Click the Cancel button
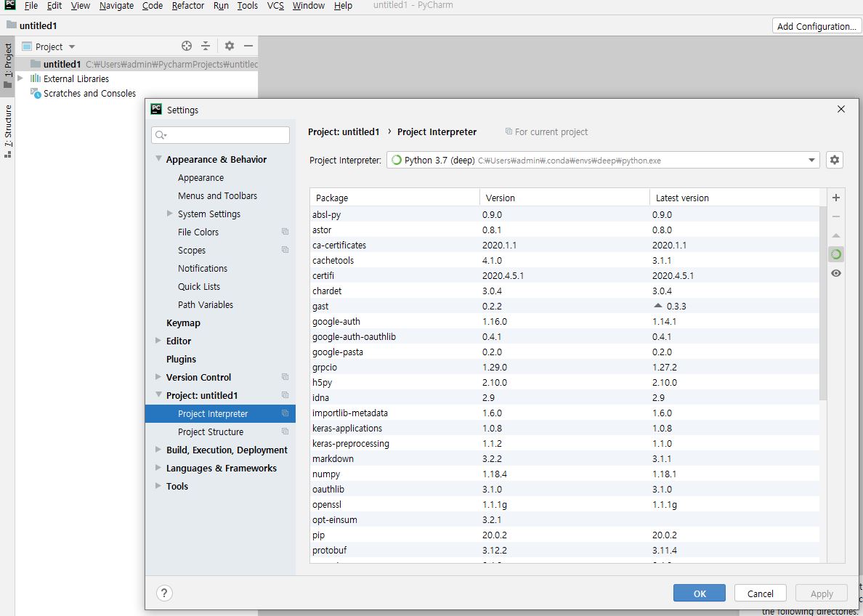The width and height of the screenshot is (863, 616). click(x=760, y=593)
